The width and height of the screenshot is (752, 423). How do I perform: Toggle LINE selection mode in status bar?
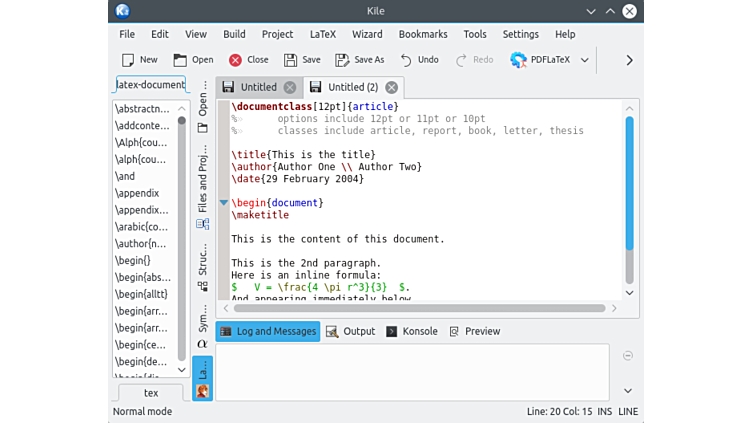[628, 411]
